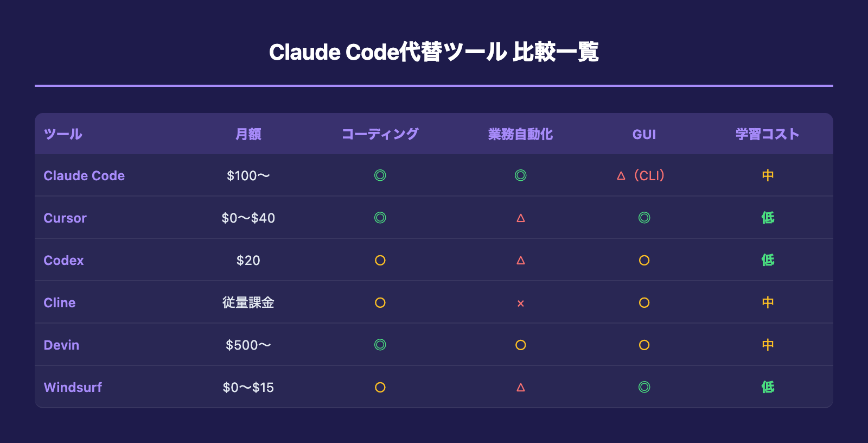The height and width of the screenshot is (443, 868).
Task: Click the △ (CLI) mark in Claude Code row
Action: pos(641,176)
